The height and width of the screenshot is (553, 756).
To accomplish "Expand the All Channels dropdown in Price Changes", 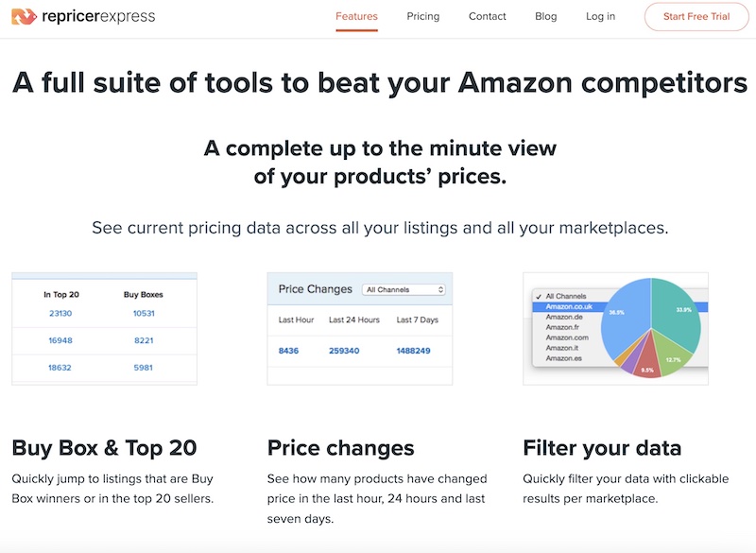I will 404,290.
